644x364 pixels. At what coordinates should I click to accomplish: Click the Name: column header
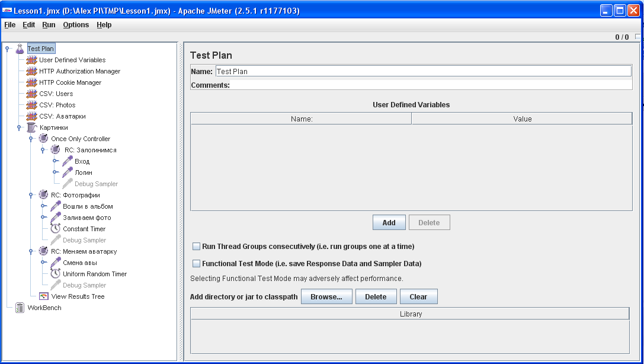tap(301, 119)
